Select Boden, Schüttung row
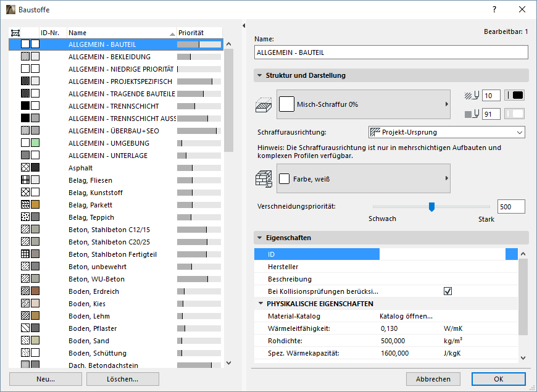This screenshot has width=537, height=392. click(116, 352)
